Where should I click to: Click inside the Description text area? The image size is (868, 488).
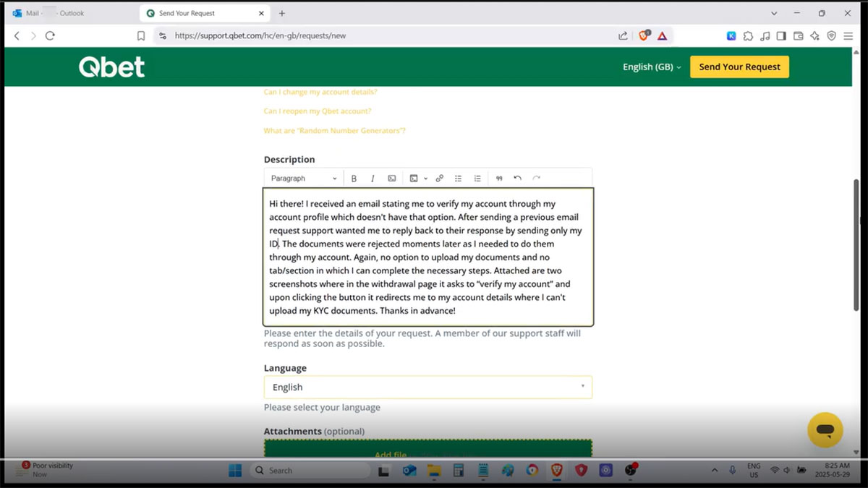427,257
